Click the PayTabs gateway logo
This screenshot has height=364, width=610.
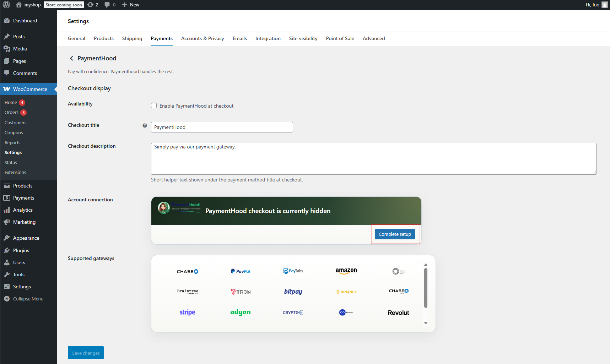(293, 271)
